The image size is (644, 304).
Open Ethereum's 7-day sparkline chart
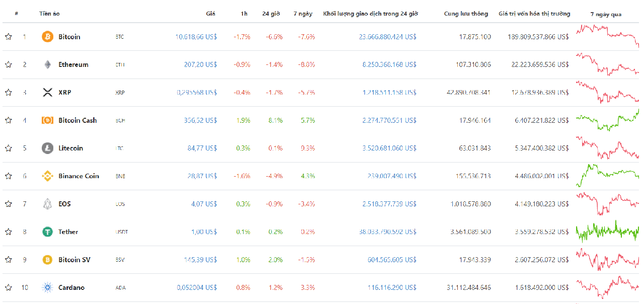point(607,64)
